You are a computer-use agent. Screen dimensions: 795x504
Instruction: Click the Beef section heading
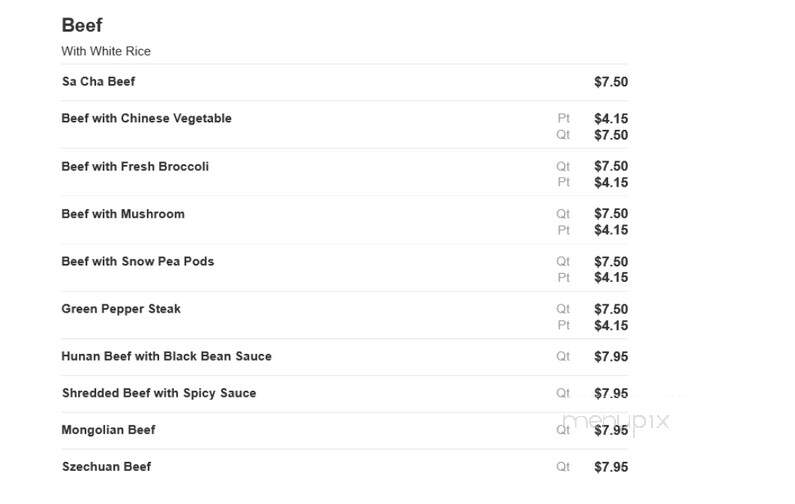(x=82, y=25)
